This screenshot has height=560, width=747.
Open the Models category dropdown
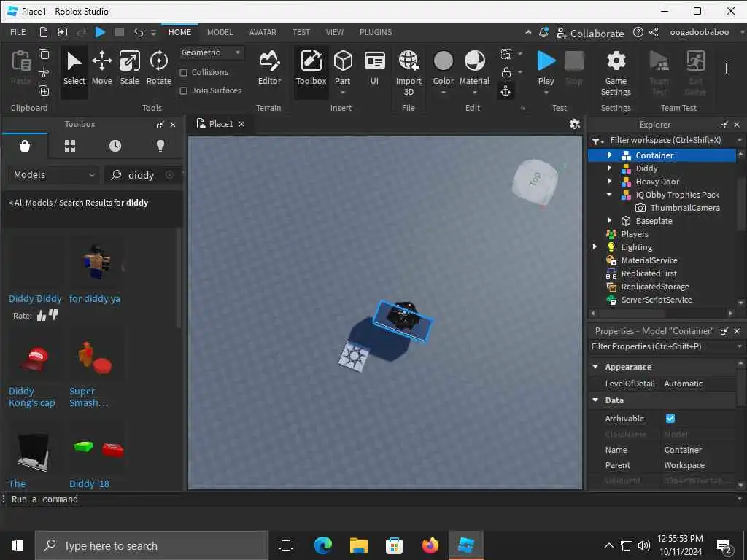point(54,175)
